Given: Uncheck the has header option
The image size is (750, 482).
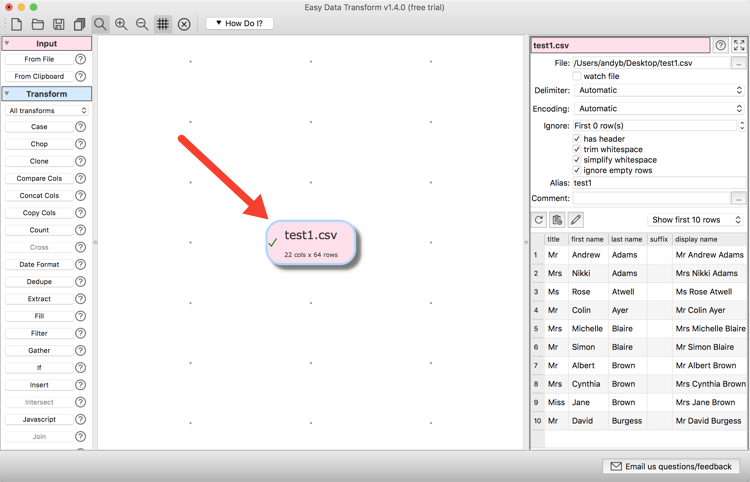Looking at the screenshot, I should (577, 139).
